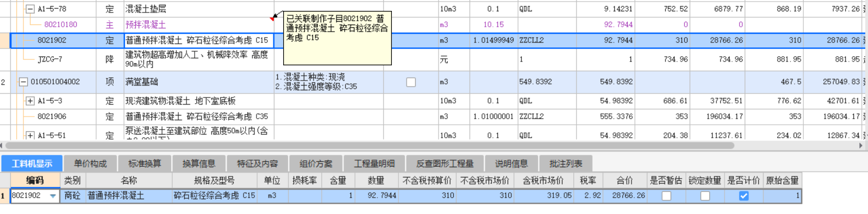Viewport: 868px width, 214px height.
Task: Toggle the 是否暂估 checkbox for 8021902
Action: tap(666, 196)
